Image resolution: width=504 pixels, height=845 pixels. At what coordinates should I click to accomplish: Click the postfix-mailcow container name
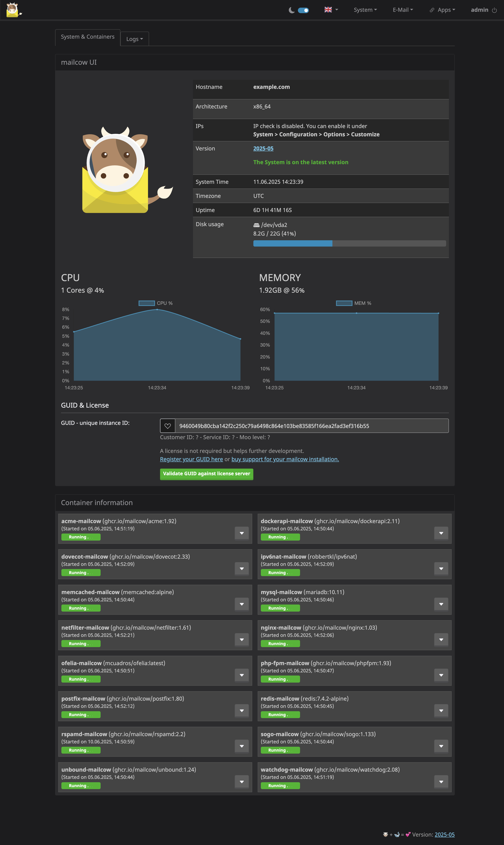[83, 699]
